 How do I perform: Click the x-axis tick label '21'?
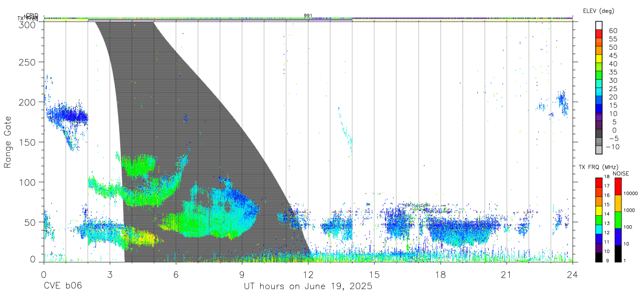507,274
